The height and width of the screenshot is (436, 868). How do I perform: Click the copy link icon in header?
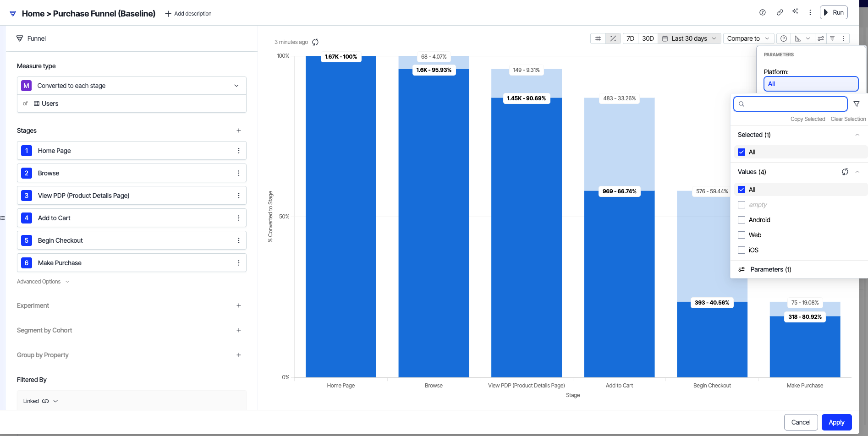coord(780,12)
